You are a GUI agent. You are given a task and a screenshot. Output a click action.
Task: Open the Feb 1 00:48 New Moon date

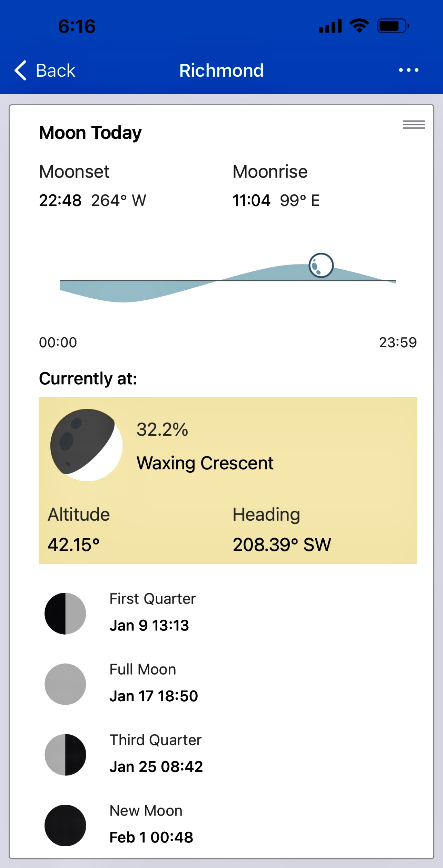pos(151,837)
